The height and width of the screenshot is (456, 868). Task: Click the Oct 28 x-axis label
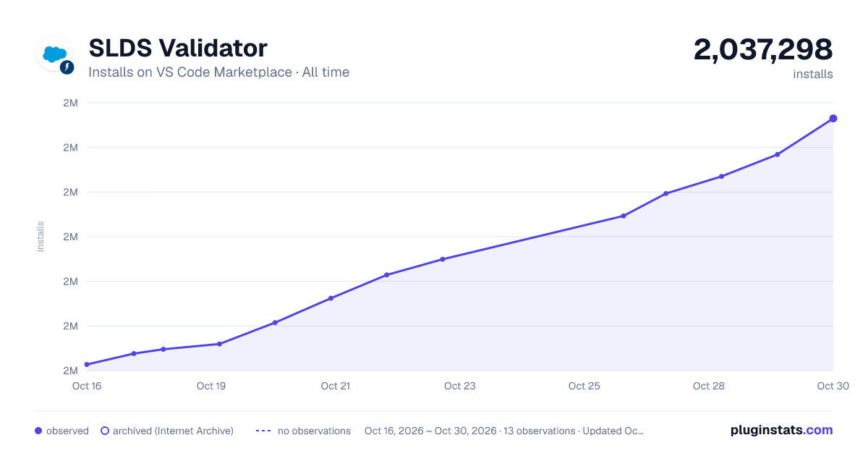pyautogui.click(x=709, y=386)
